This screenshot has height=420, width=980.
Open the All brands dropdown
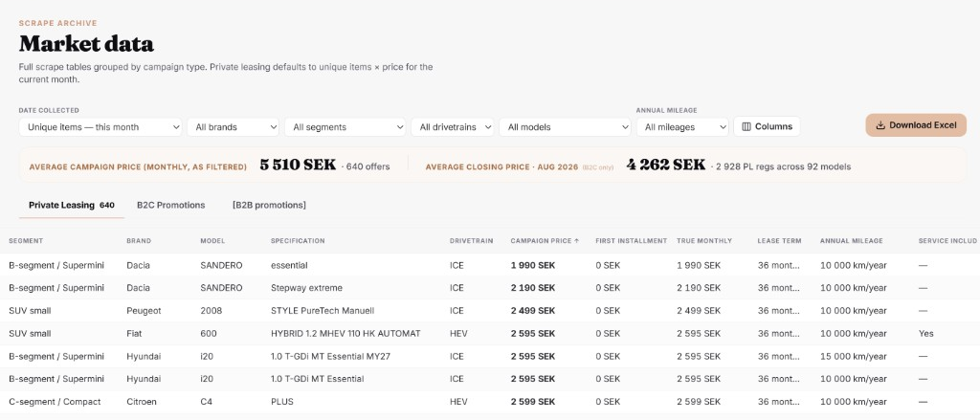[x=234, y=127]
